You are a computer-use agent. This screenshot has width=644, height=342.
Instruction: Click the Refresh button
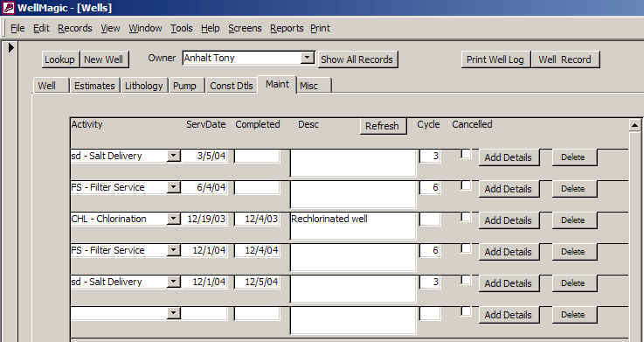[383, 126]
